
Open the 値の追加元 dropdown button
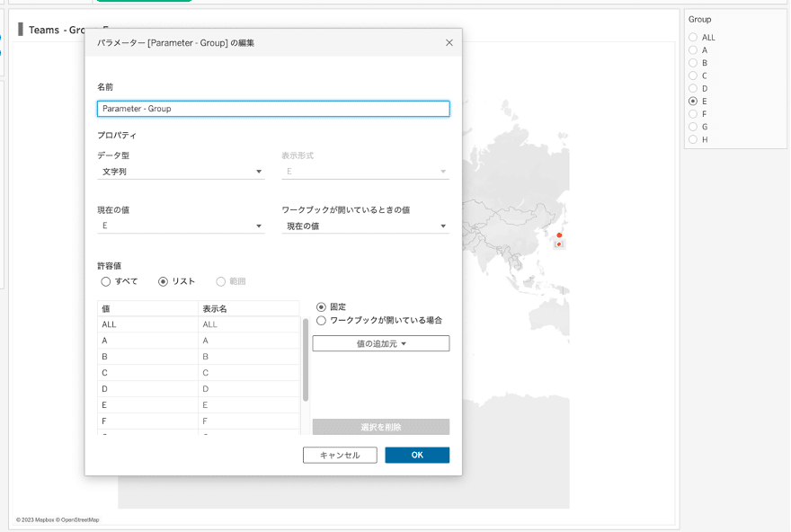tap(381, 343)
